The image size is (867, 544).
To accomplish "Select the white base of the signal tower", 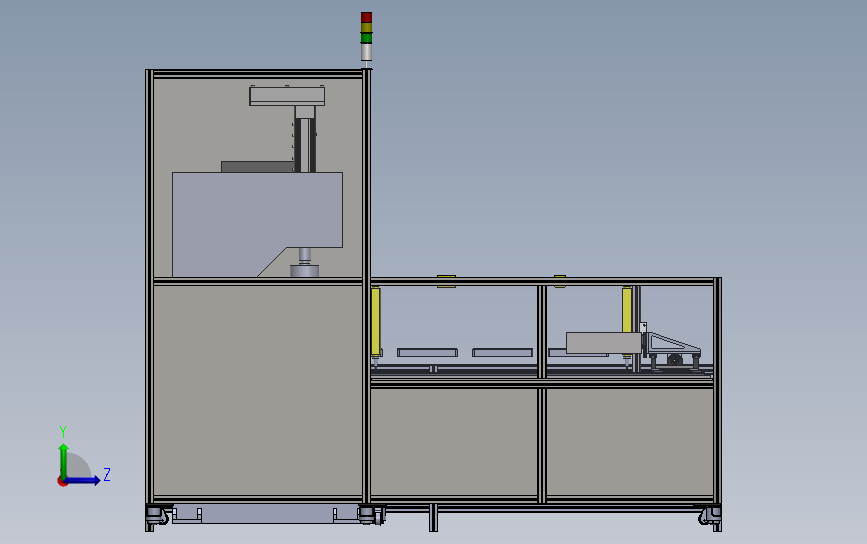I will 366,52.
